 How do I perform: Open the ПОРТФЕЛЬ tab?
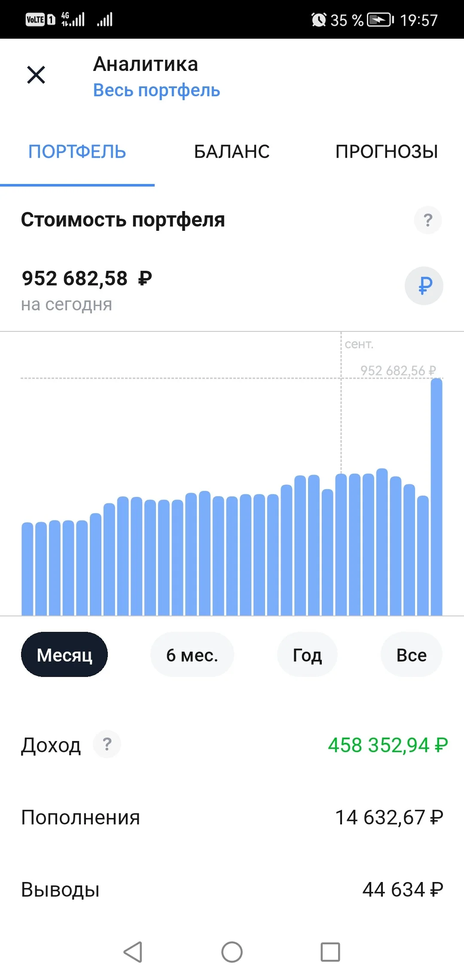[x=77, y=152]
